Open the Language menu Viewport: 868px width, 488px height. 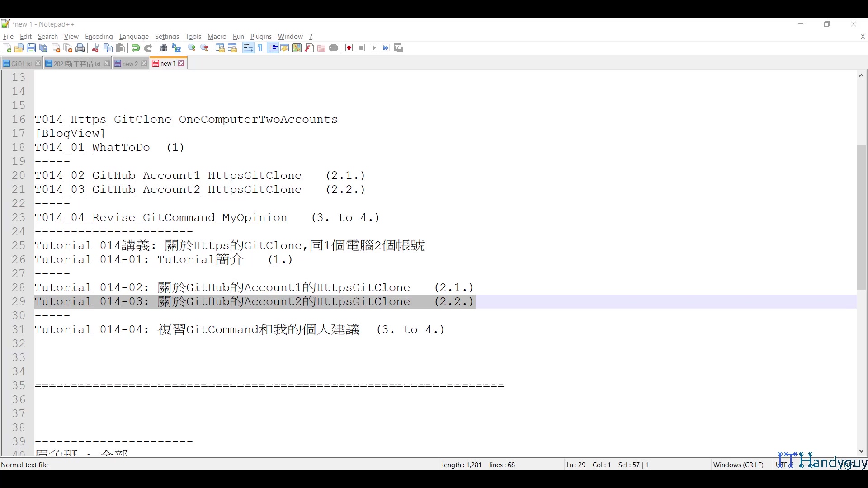click(134, 37)
